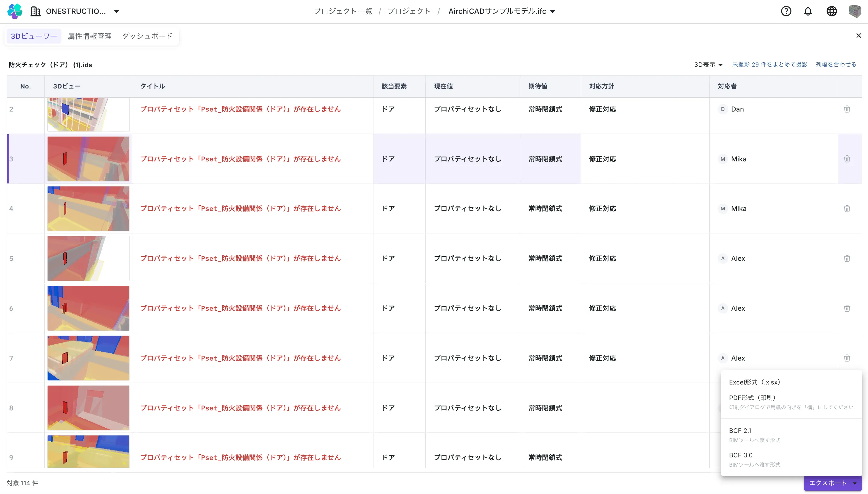Viewport: 868px width, 494px height.
Task: Go to プロジェクト breadcrumb
Action: pos(409,11)
